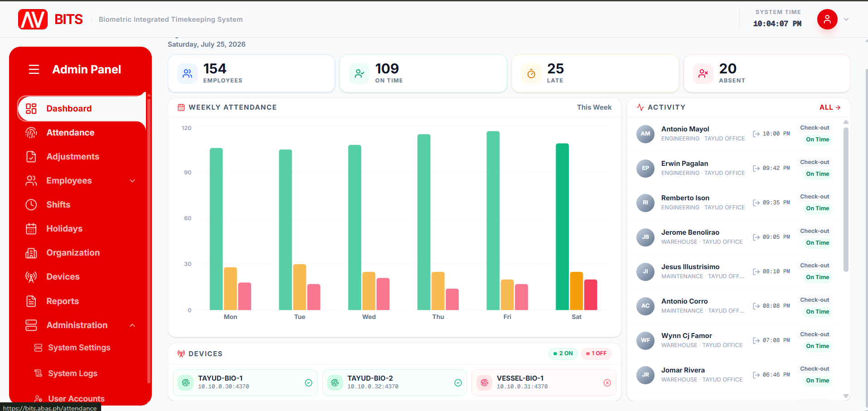Open the user profile avatar icon

pos(827,19)
